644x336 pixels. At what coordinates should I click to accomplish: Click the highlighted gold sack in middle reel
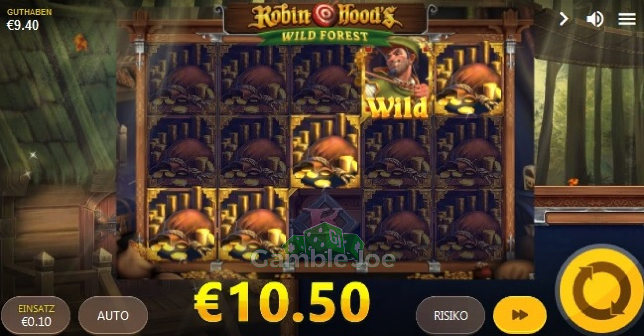[x=325, y=151]
